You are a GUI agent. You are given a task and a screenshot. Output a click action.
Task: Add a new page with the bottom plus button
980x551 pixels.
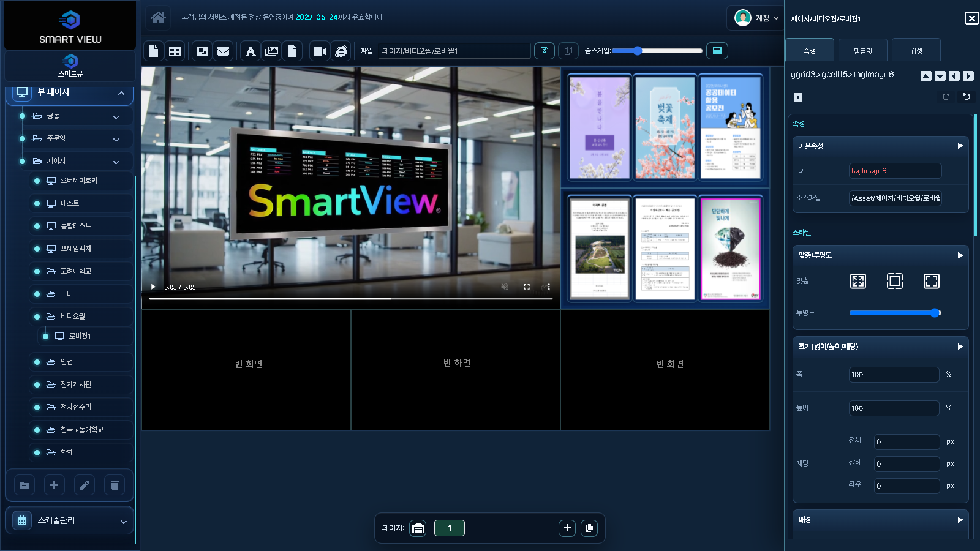[x=567, y=528]
